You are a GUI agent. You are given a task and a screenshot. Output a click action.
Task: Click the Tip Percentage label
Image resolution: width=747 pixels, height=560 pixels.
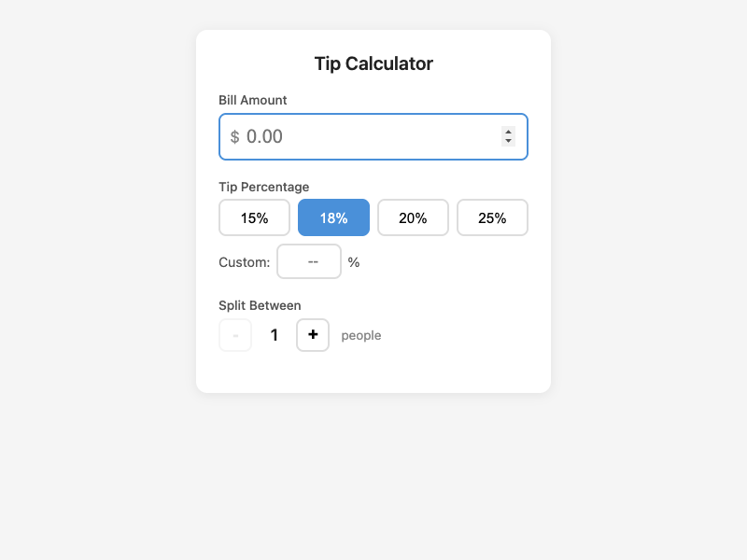(263, 187)
